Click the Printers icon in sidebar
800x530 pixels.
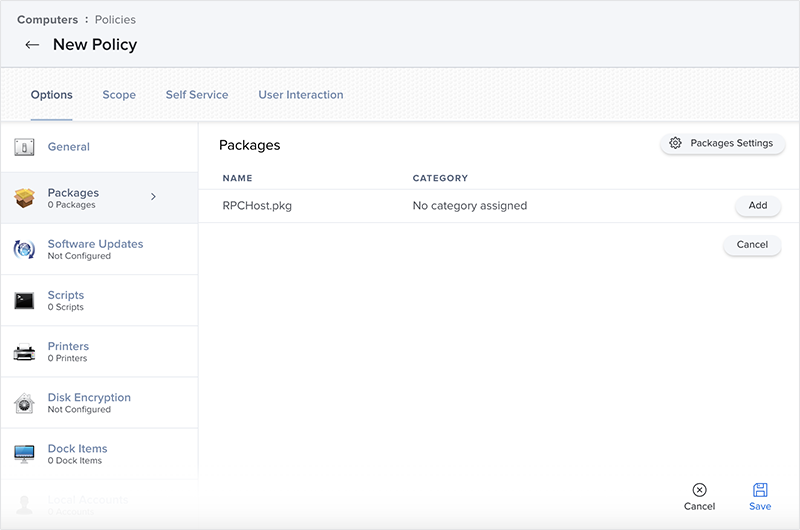pos(25,352)
